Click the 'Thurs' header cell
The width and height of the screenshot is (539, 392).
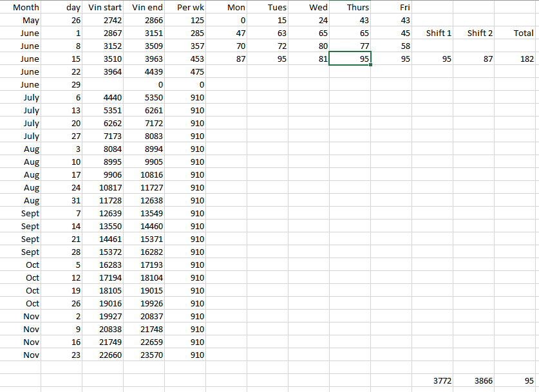[x=350, y=7]
